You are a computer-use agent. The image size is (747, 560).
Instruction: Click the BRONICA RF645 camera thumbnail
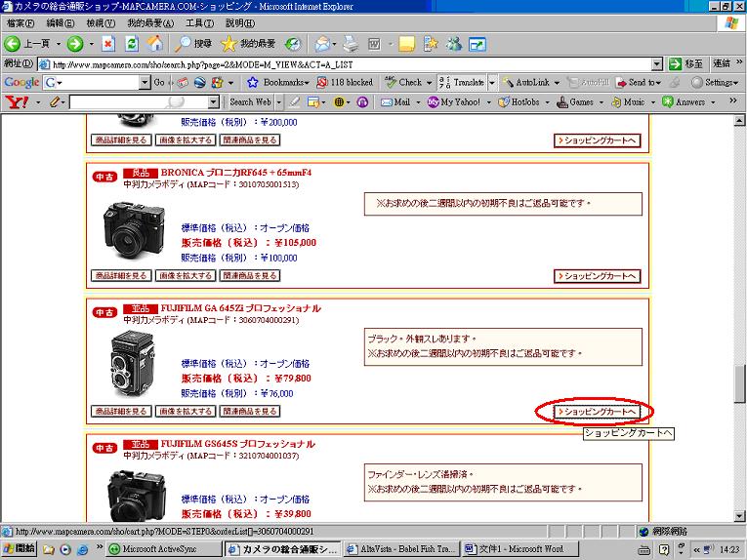coord(134,230)
